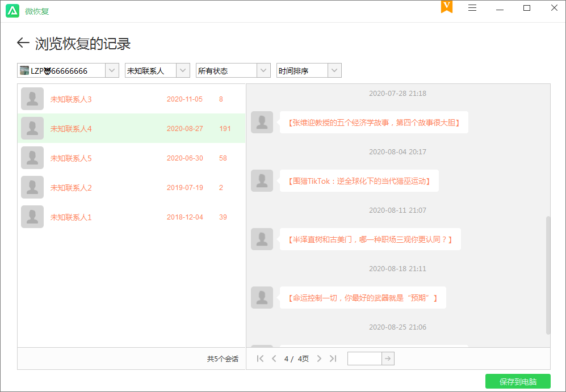Go to previous page of messages
Viewport: 566px width, 392px height.
274,359
